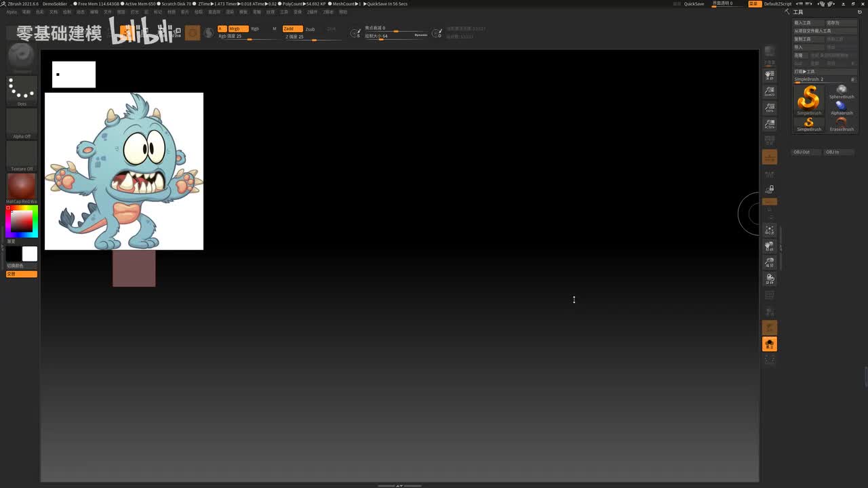This screenshot has height=488, width=868.
Task: Open the Alpha menu
Action: [12, 12]
